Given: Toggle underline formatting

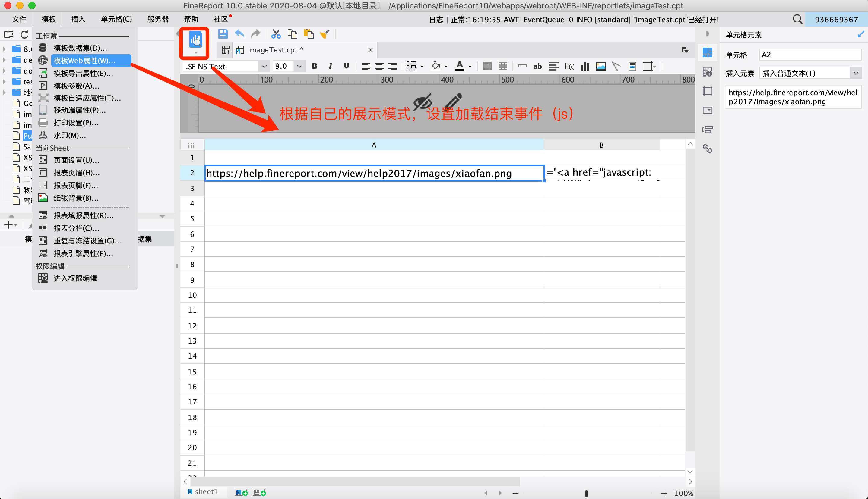Looking at the screenshot, I should tap(346, 67).
